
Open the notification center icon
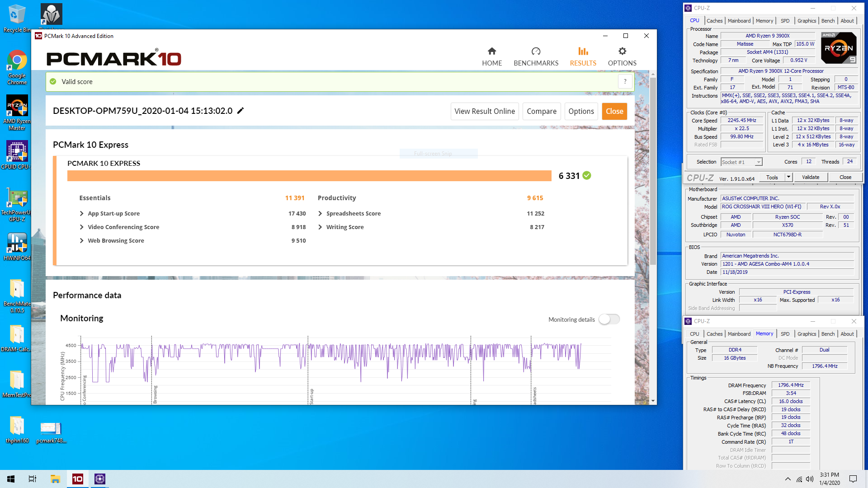[853, 479]
